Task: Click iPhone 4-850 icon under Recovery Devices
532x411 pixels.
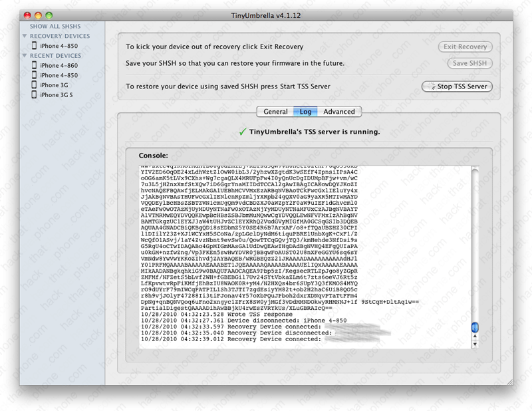Action: [x=35, y=46]
